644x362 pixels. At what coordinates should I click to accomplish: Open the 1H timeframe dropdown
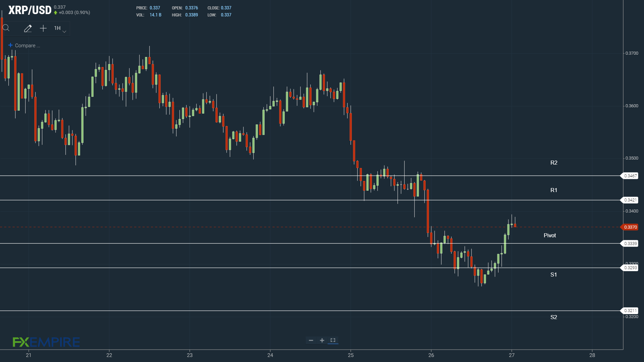click(x=60, y=28)
